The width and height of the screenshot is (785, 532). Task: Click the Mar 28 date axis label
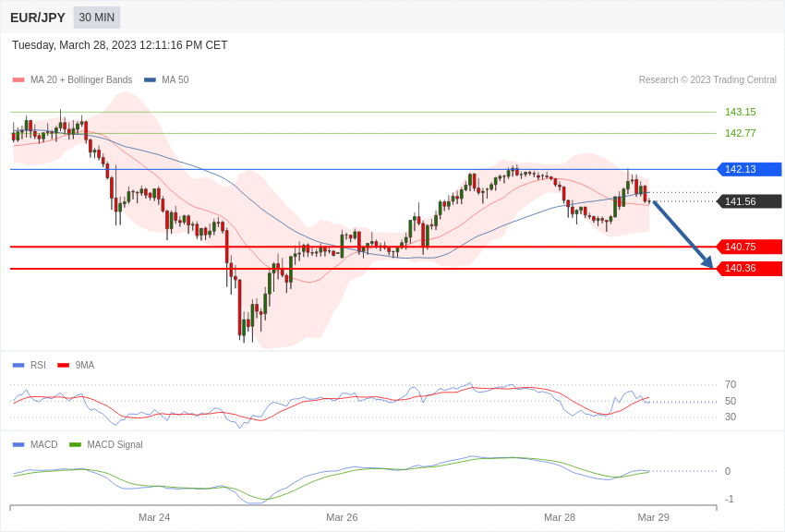click(x=560, y=517)
